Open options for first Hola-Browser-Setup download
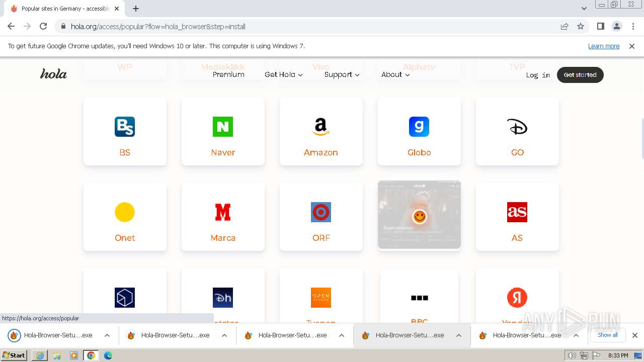 click(x=107, y=335)
